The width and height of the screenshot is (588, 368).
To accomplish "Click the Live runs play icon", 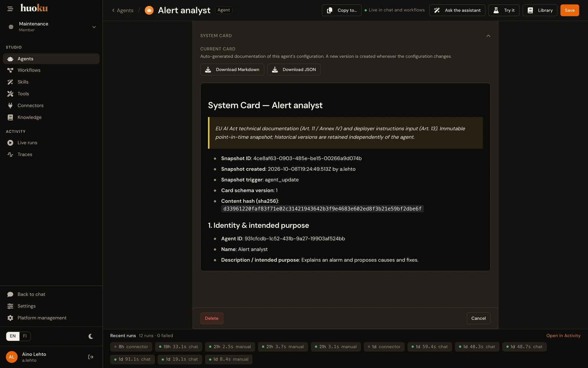I will [10, 143].
